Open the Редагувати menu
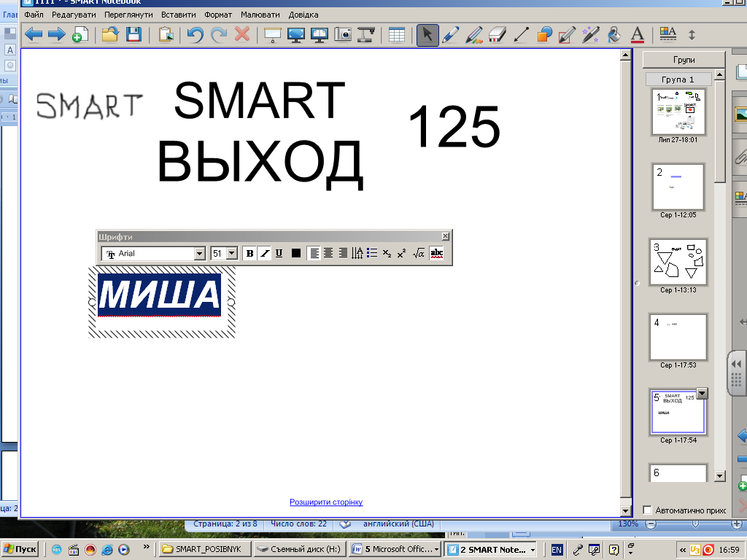The height and width of the screenshot is (560, 747). 74,15
